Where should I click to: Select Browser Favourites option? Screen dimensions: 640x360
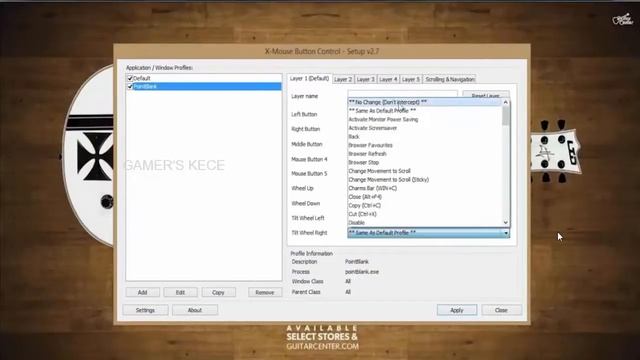tap(424, 145)
